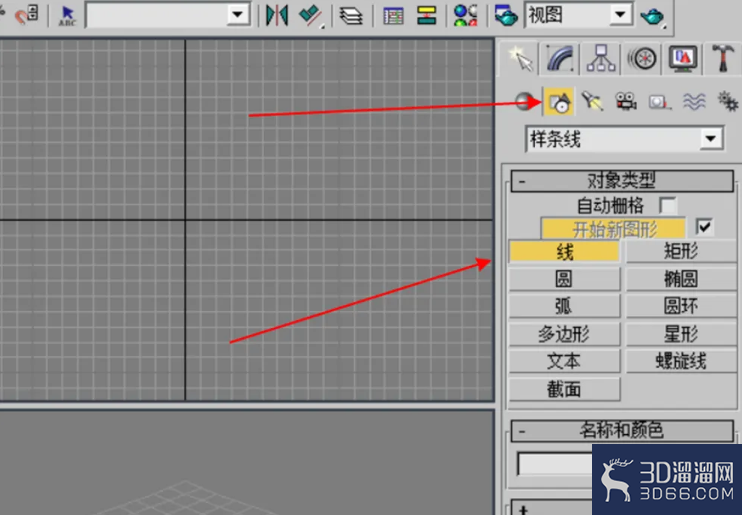Open the Display panel tab
The image size is (742, 515).
(683, 59)
